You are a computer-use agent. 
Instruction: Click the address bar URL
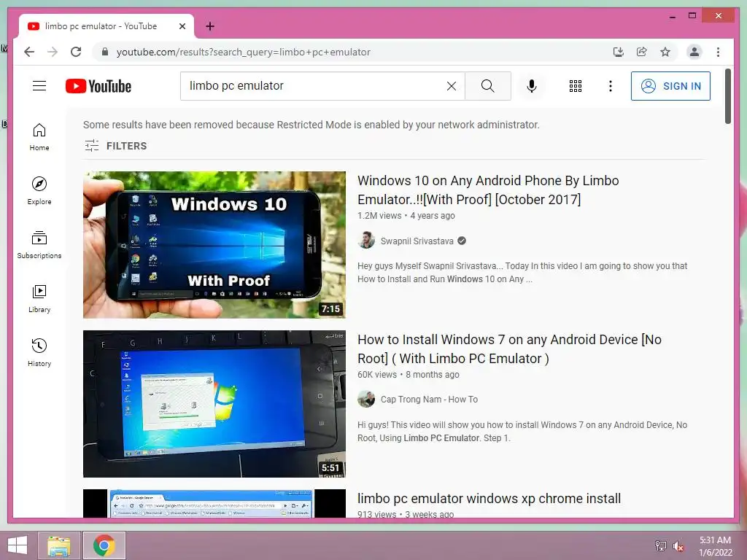[243, 52]
